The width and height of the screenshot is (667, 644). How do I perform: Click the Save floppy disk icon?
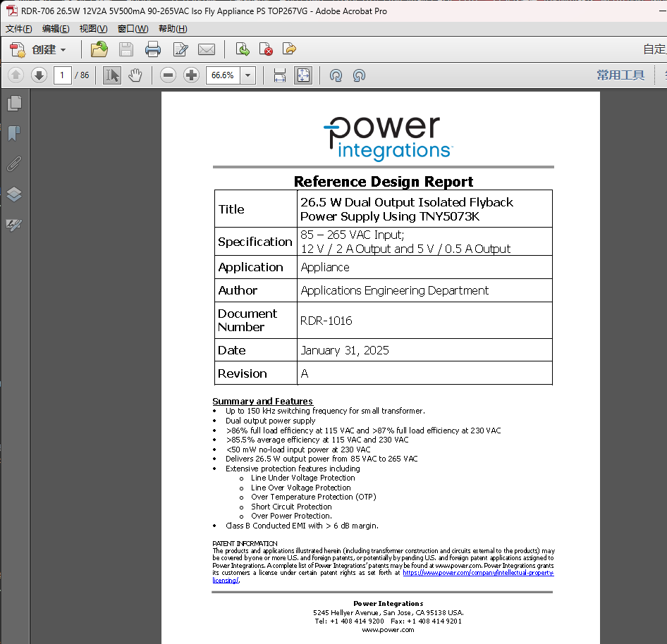click(126, 50)
